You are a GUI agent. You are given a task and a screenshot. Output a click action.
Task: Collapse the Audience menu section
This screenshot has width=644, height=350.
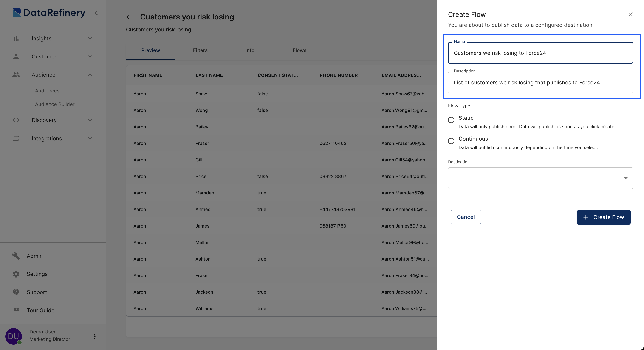(x=90, y=75)
